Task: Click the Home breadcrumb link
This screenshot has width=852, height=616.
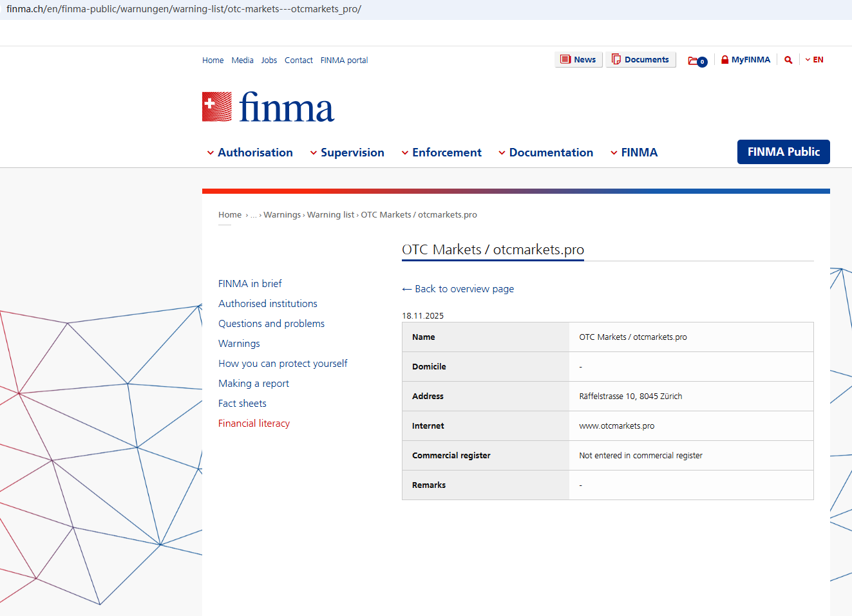Action: (230, 215)
